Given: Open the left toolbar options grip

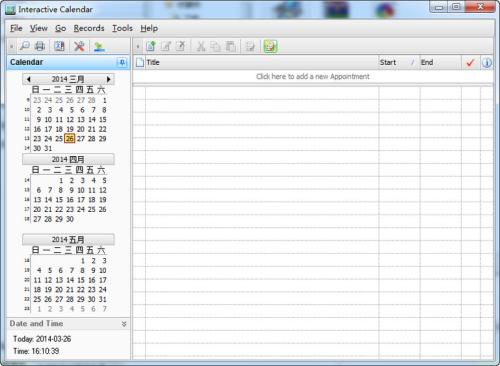Looking at the screenshot, I should [x=11, y=46].
